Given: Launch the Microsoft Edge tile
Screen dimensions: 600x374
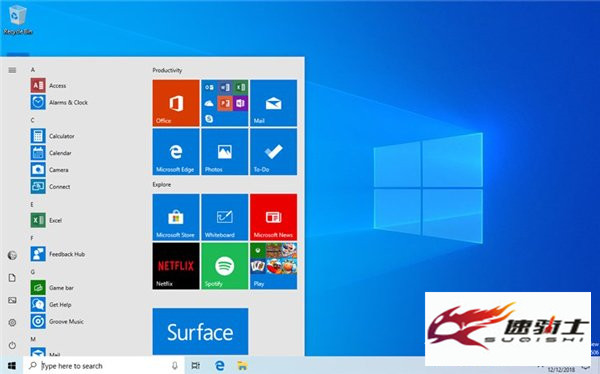Looking at the screenshot, I should pos(176,152).
